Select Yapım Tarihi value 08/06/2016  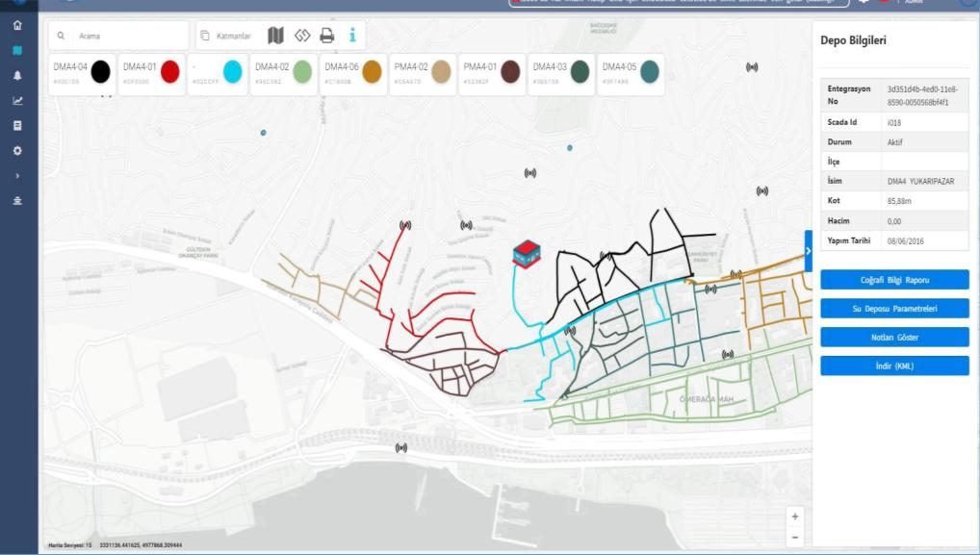tap(905, 241)
